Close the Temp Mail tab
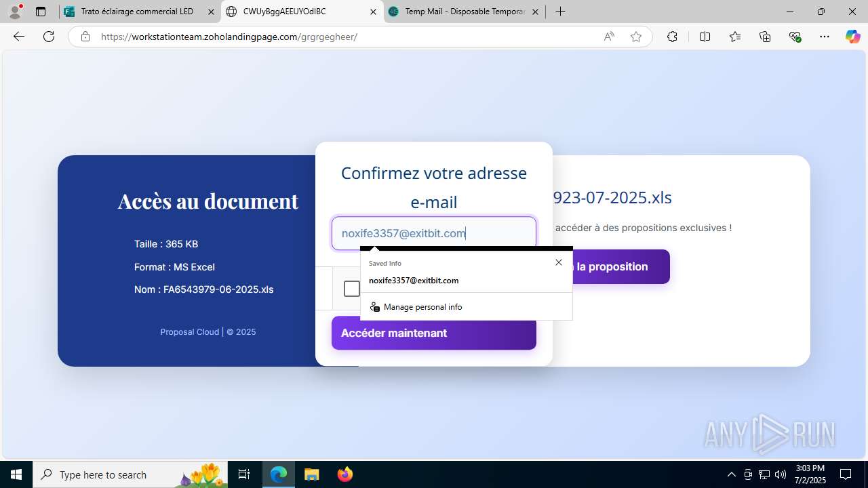 (x=535, y=12)
